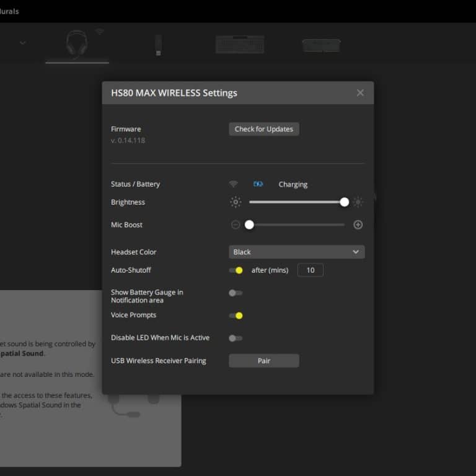
Task: Click the Brightness slider handle
Action: point(344,202)
